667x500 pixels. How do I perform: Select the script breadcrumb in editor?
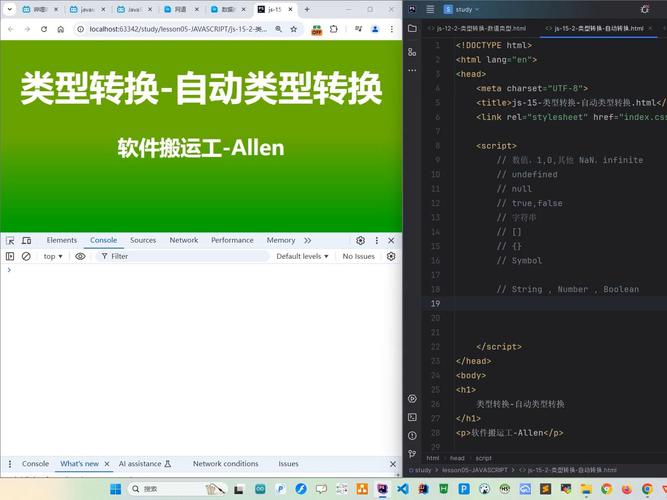coord(484,458)
